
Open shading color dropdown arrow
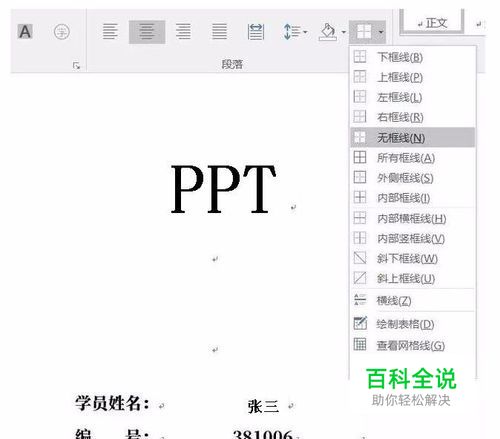[343, 32]
